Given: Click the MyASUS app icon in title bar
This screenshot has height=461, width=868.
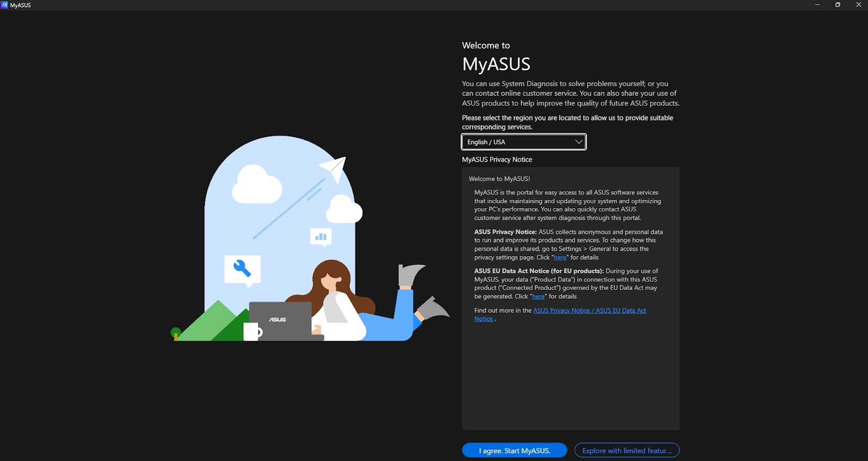Looking at the screenshot, I should 4,5.
